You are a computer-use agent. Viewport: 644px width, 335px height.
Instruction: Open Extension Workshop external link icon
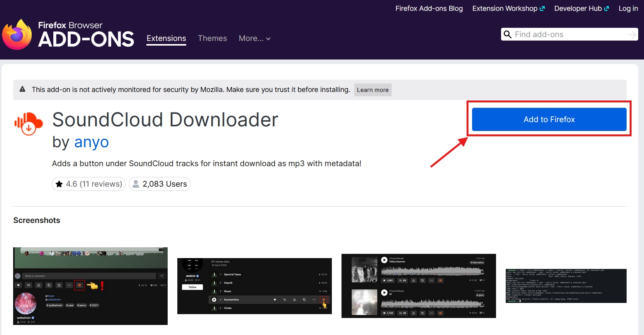[542, 9]
